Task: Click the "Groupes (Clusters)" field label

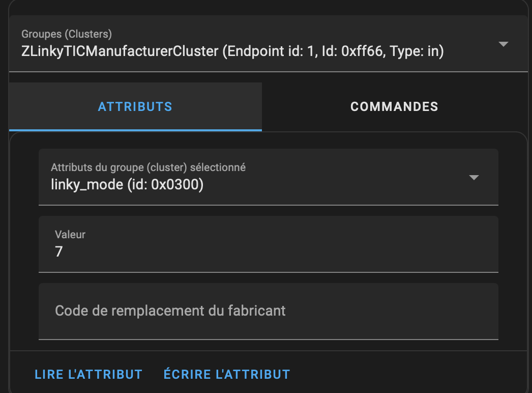Action: point(67,34)
